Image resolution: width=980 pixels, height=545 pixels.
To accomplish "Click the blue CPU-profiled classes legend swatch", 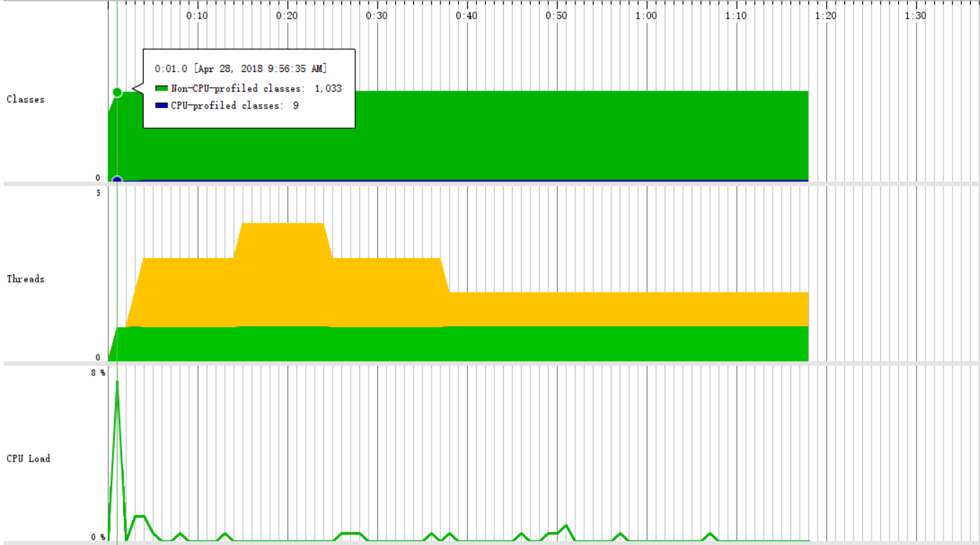I will click(162, 106).
